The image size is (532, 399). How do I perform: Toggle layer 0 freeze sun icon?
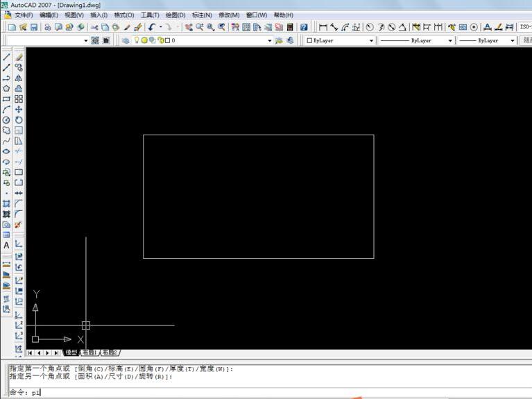click(144, 40)
